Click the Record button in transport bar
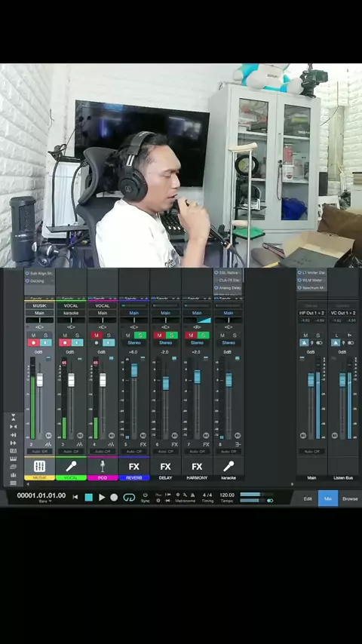Viewport: 362px width, 644px height. pos(114,498)
